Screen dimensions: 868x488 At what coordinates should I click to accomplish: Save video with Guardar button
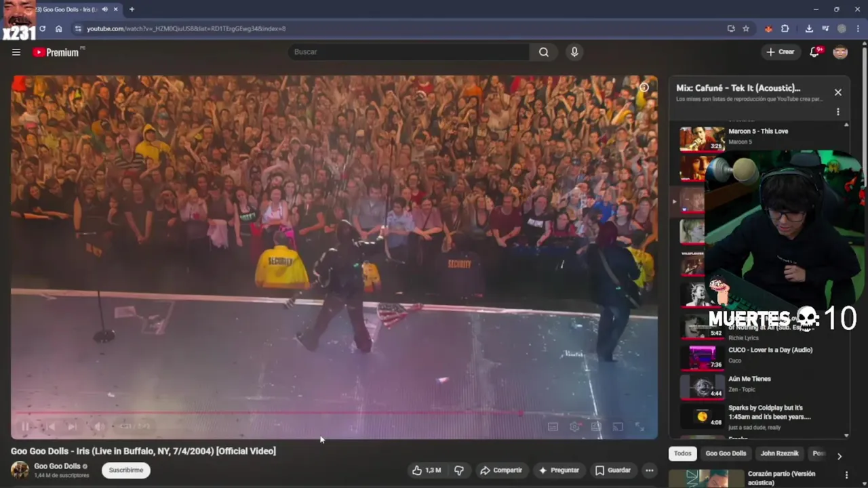(613, 470)
